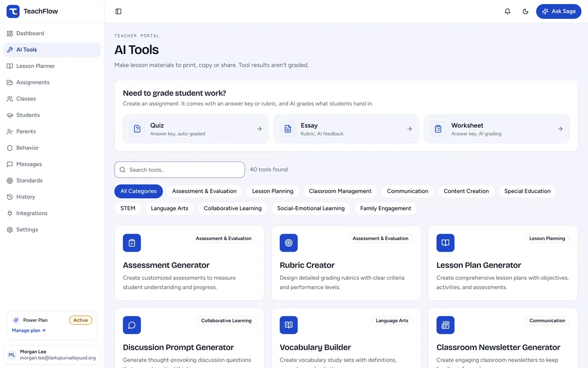Click the rubric card's Assessment & Evaluation tag
The image size is (588, 368).
pos(380,238)
